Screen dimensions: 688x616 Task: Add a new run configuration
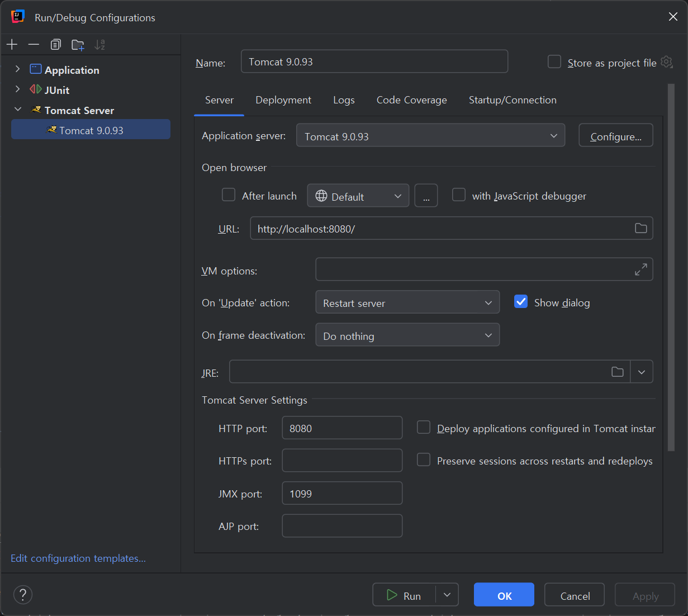(x=12, y=45)
